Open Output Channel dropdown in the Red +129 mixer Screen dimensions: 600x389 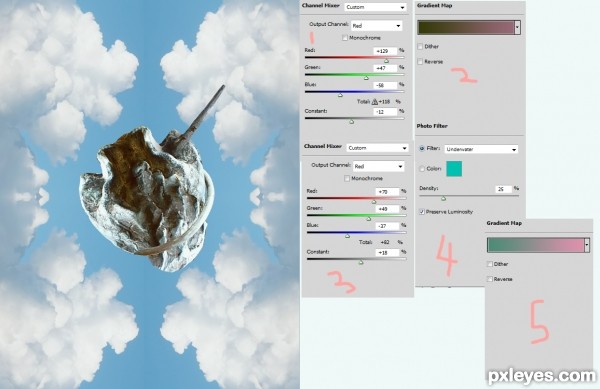[x=377, y=26]
